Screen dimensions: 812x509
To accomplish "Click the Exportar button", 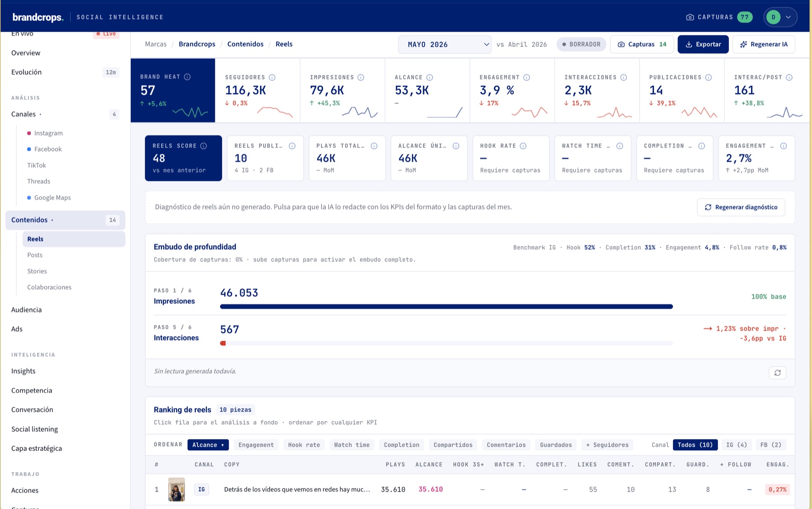I will [x=703, y=44].
